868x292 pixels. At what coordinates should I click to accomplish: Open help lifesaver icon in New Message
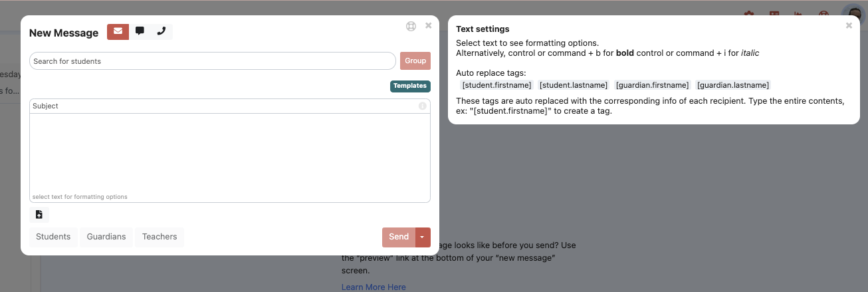pyautogui.click(x=411, y=27)
